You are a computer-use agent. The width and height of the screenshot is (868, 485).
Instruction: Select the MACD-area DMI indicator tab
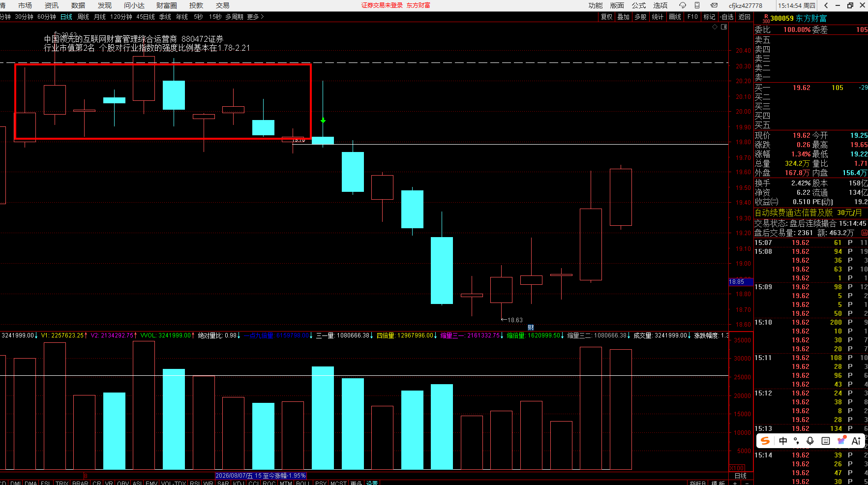[15, 483]
